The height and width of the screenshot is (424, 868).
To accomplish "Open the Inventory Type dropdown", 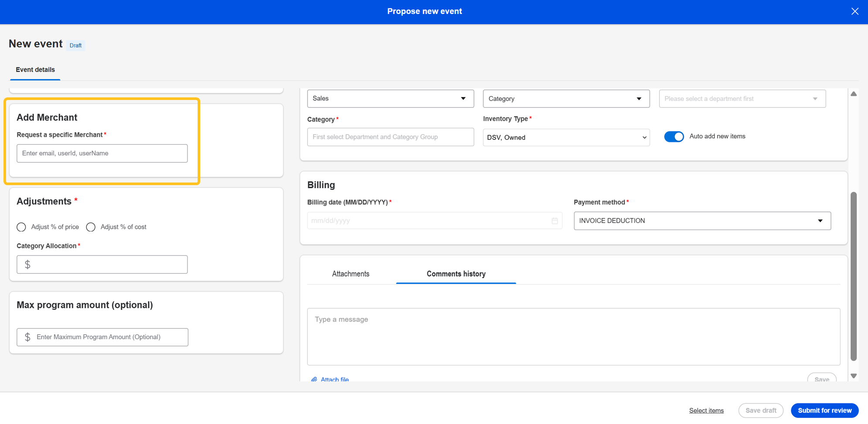I will [x=566, y=138].
